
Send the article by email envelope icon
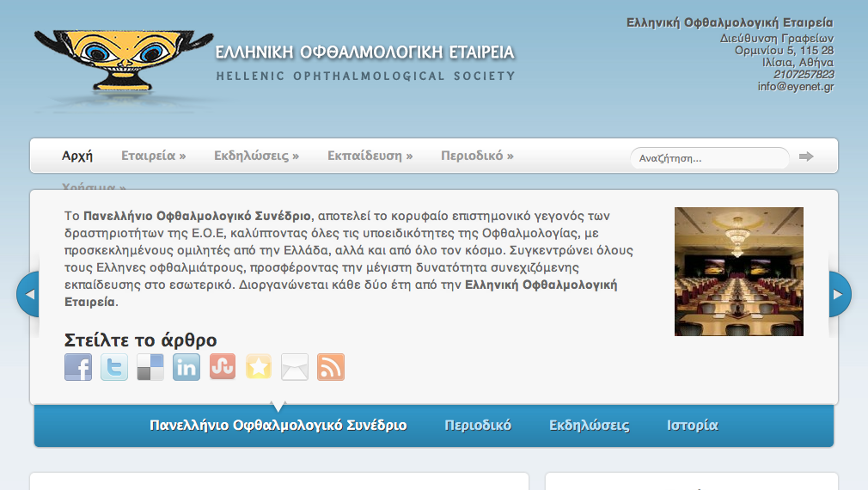tap(295, 367)
